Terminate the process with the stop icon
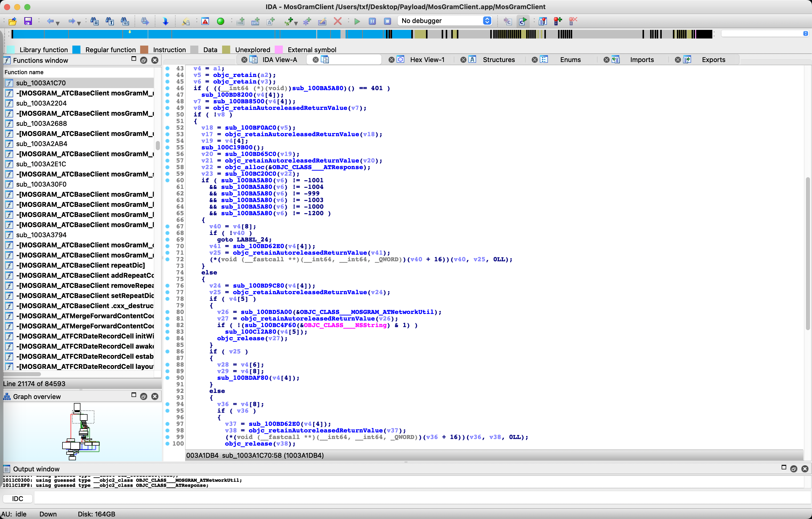This screenshot has height=519, width=812. pos(388,21)
